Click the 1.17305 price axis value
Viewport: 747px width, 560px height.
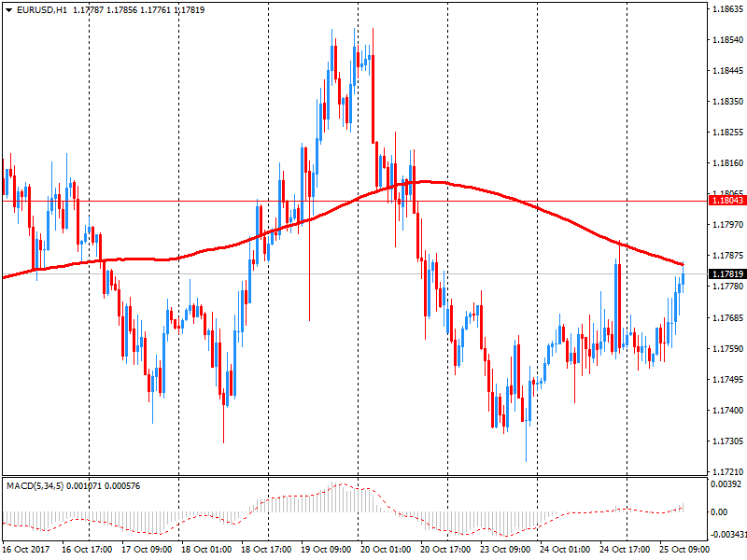[728, 441]
